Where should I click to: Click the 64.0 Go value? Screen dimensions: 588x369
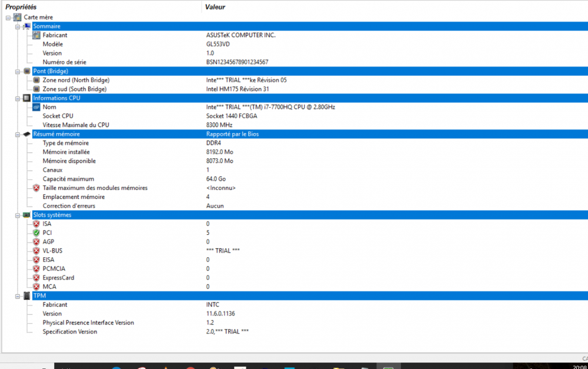(x=216, y=179)
